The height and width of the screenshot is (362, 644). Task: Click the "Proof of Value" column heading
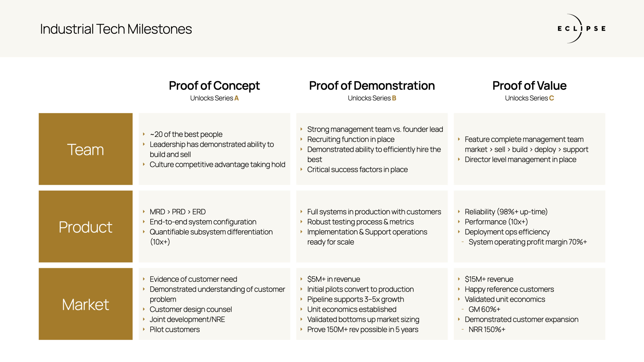[529, 86]
